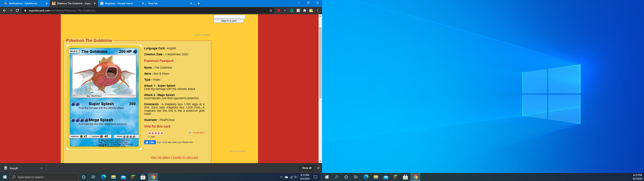Click the Pokemon The Goldmine heading

(89, 40)
